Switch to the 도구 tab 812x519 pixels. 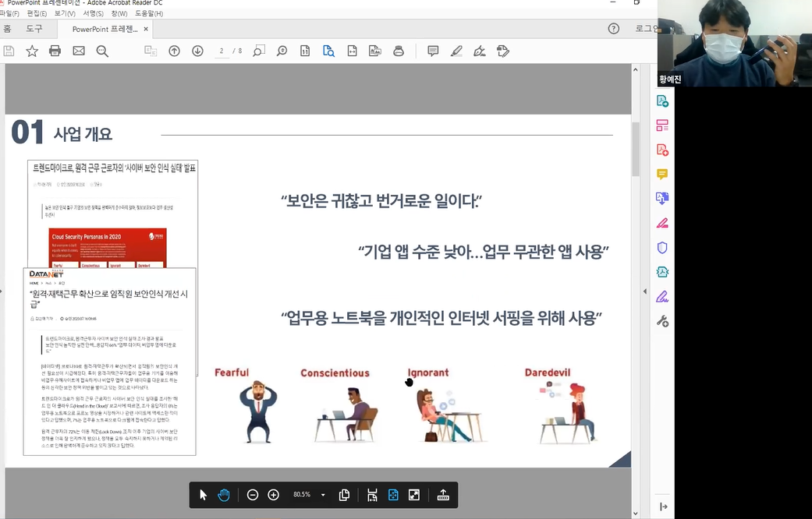click(x=34, y=29)
